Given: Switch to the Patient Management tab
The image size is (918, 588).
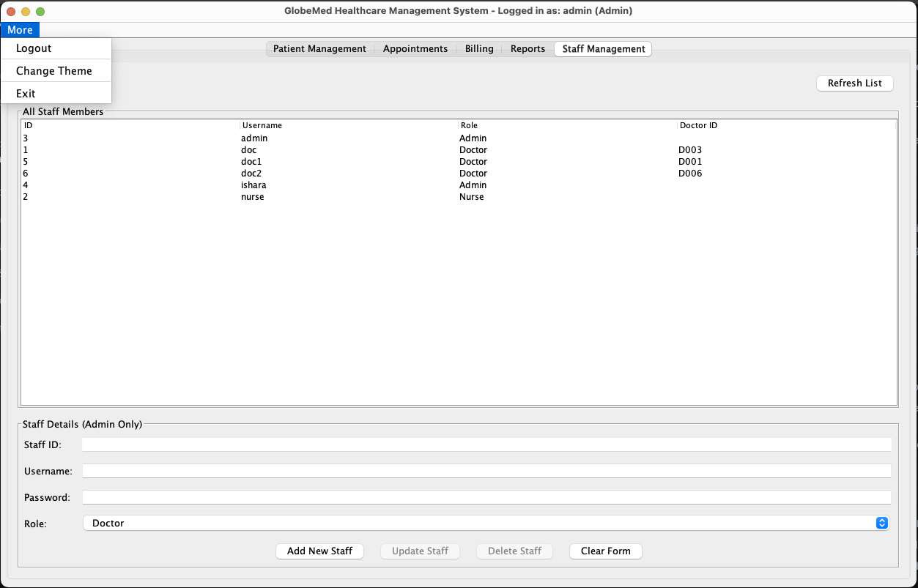Looking at the screenshot, I should coord(319,49).
